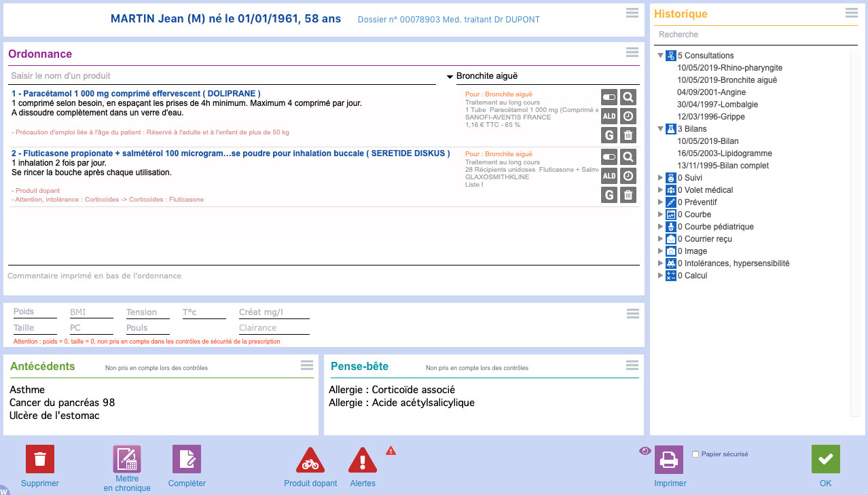Delete the Seretide Diskus prescription line

tap(629, 196)
